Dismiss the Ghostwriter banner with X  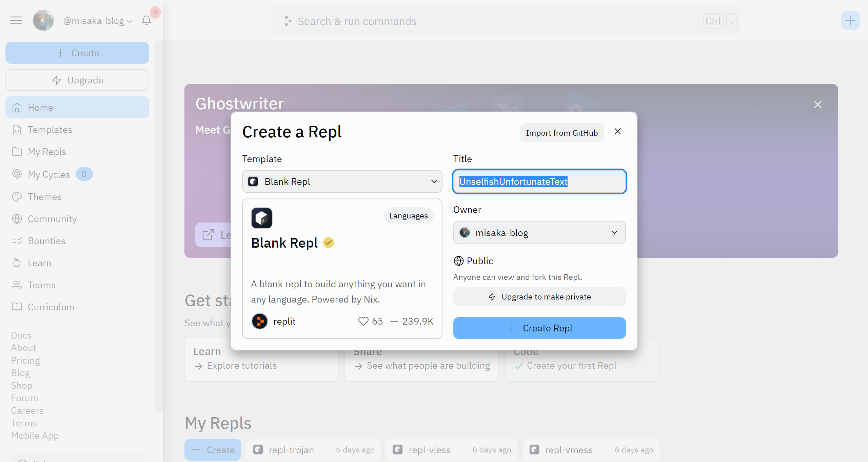[x=817, y=104]
